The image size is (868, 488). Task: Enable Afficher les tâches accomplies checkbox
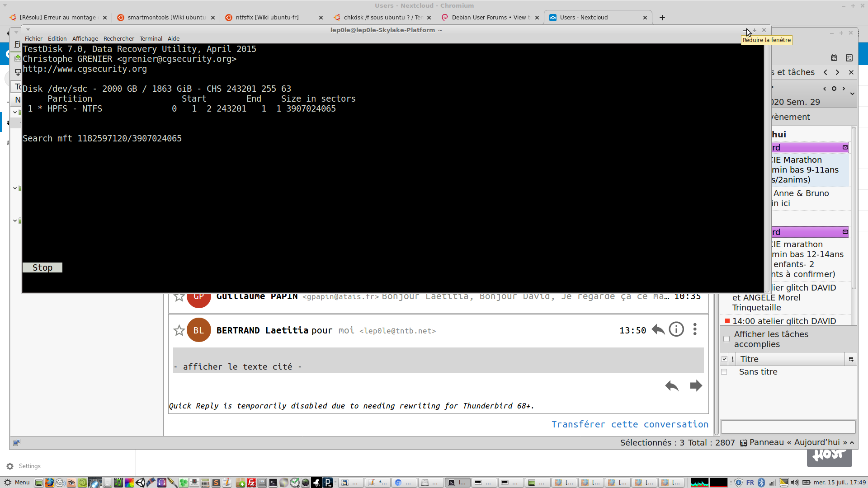(x=726, y=339)
